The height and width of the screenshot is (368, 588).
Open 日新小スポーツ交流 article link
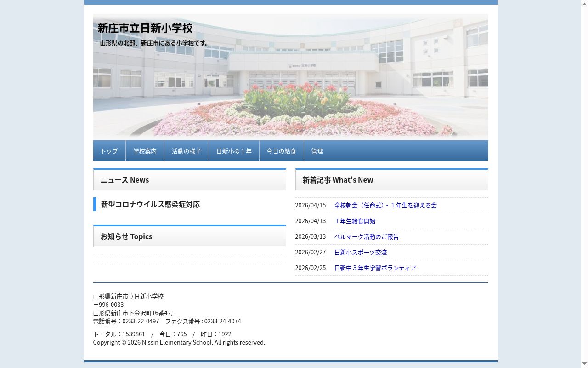coord(361,252)
